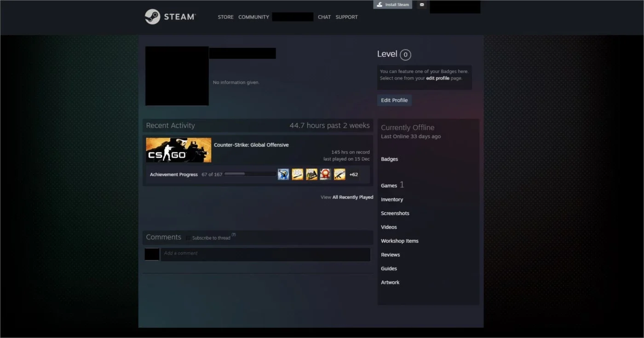
Task: Open the Videos link in sidebar
Action: (389, 227)
